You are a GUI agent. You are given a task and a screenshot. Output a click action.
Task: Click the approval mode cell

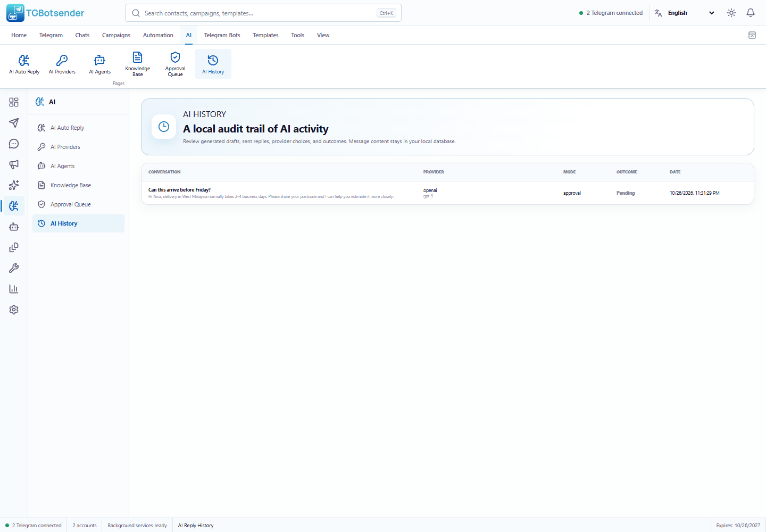coord(572,193)
